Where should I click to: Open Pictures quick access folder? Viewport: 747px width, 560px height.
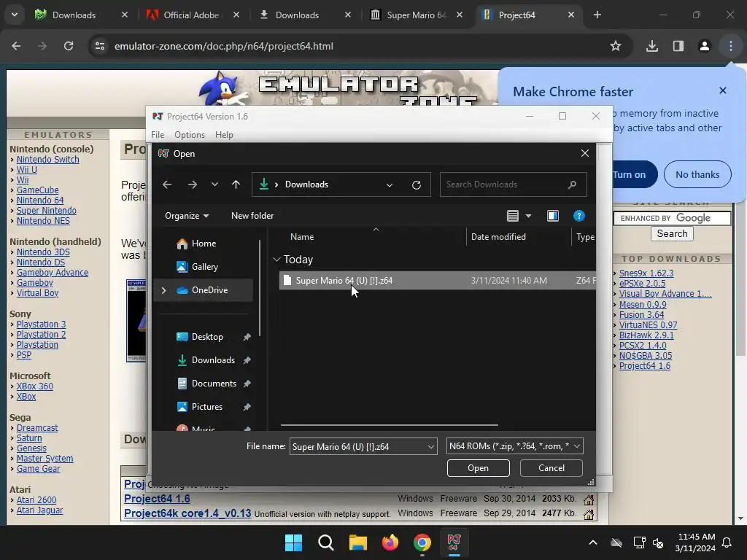206,407
